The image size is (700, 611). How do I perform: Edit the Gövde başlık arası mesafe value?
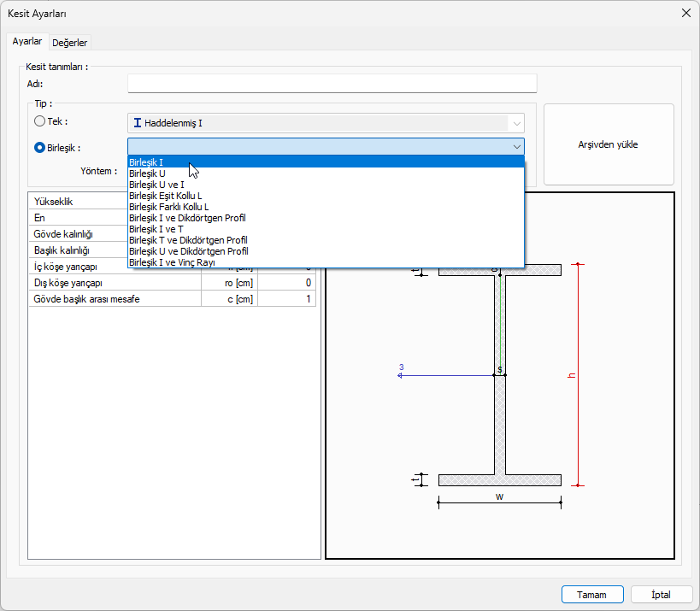285,299
